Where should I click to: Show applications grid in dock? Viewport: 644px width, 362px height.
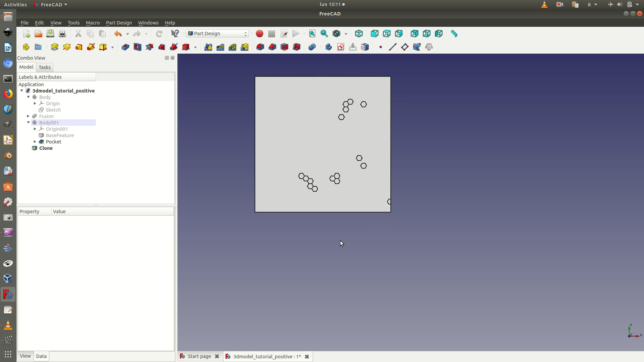(x=8, y=354)
